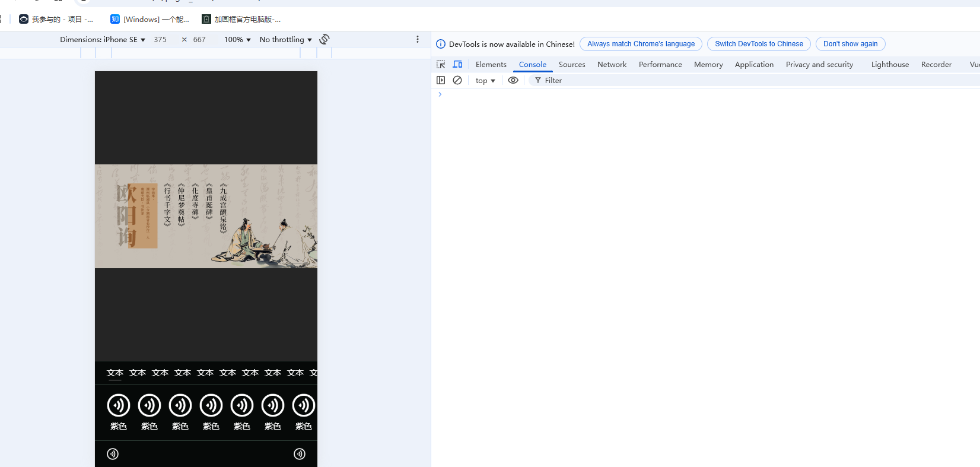Image resolution: width=980 pixels, height=467 pixels.
Task: Click the fifth 紫色 circular sound icon
Action: point(242,405)
